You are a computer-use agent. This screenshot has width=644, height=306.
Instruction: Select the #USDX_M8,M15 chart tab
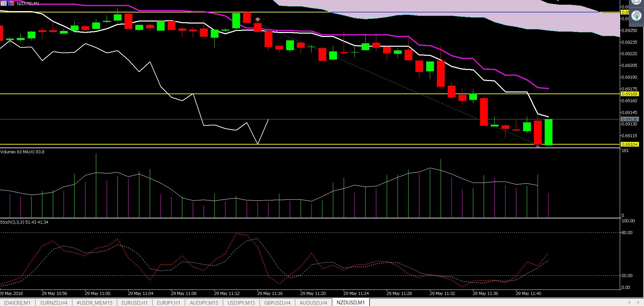95,303
